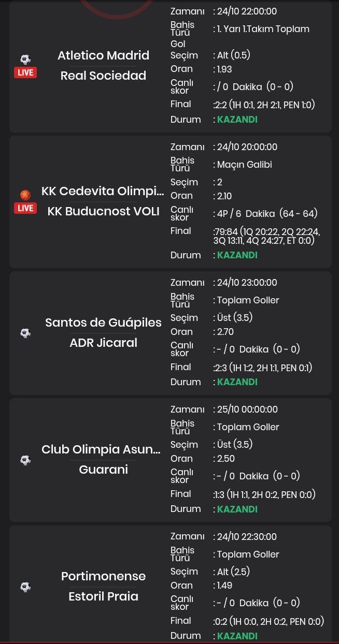Image resolution: width=339 pixels, height=644 pixels.
Task: Open the Guarani team name
Action: 103,470
